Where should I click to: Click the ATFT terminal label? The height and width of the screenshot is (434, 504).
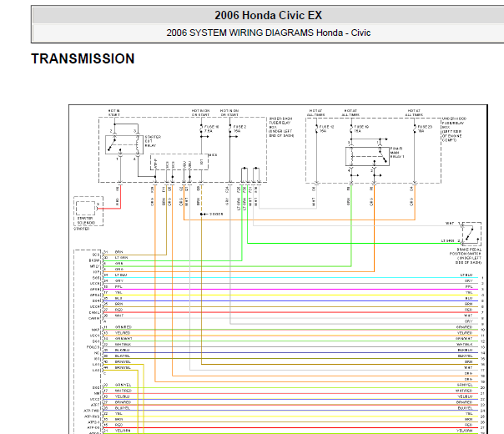coord(95,405)
